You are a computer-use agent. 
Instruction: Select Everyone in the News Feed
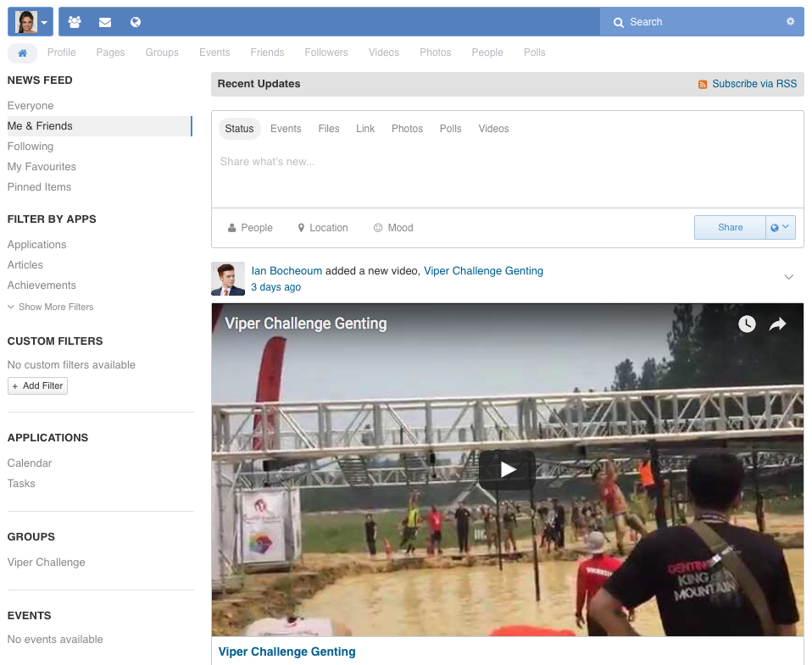click(31, 106)
